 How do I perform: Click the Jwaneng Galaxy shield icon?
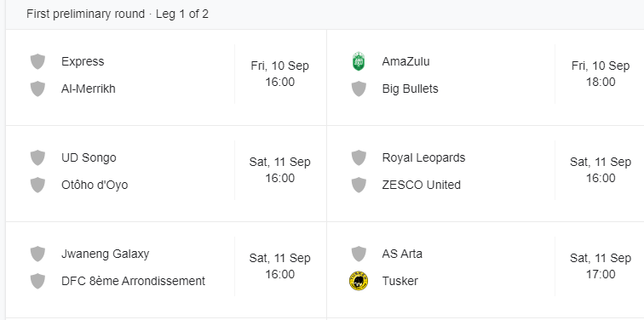coord(37,254)
